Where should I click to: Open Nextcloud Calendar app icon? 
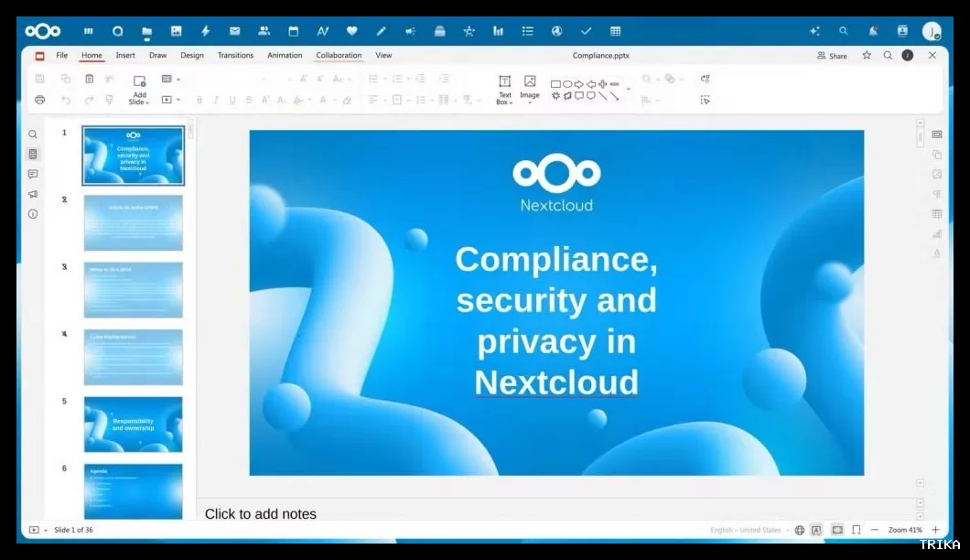(293, 31)
